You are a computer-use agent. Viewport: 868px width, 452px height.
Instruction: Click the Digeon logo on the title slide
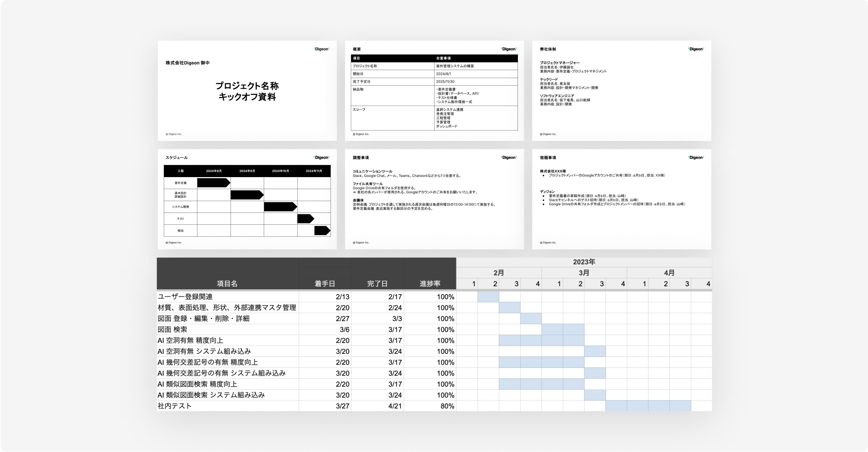[321, 49]
